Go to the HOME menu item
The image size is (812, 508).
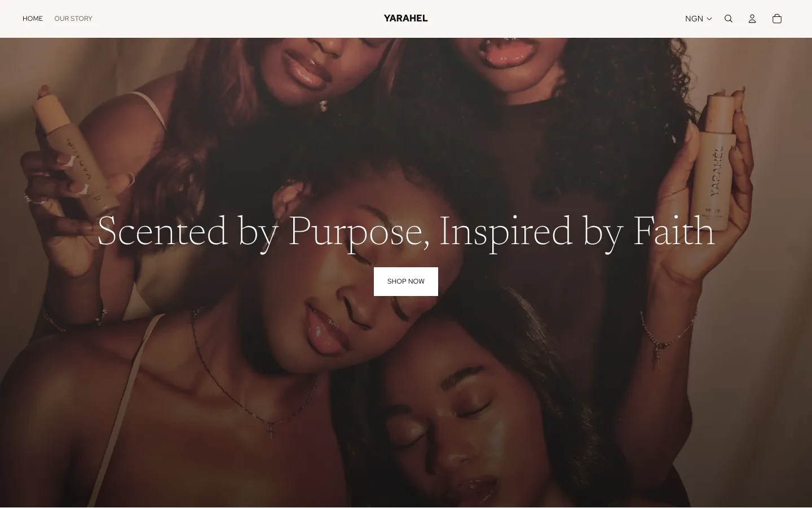pyautogui.click(x=33, y=19)
